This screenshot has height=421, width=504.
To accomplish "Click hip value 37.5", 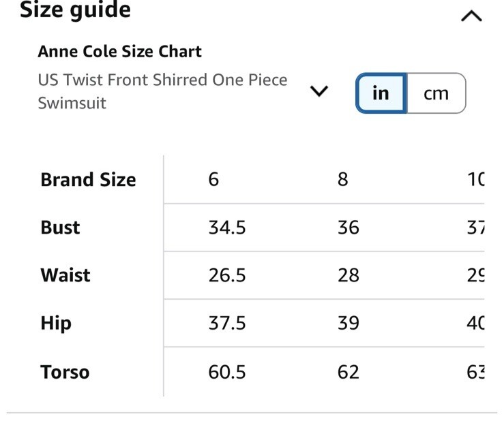I will (x=227, y=323).
